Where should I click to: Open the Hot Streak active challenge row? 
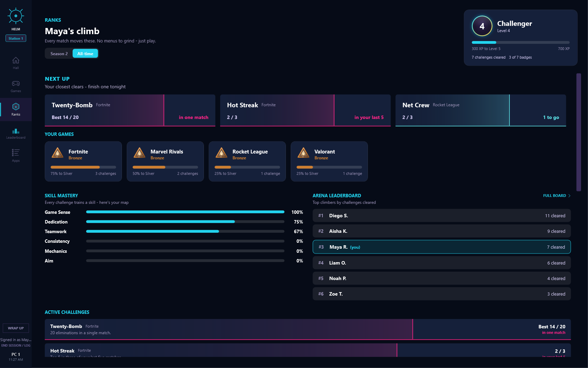point(308,350)
